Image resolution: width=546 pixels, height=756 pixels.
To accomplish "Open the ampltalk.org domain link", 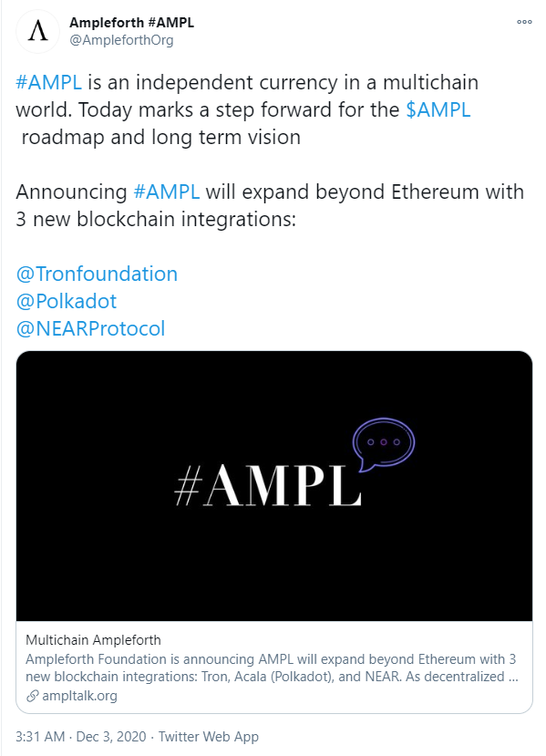I will (x=79, y=696).
